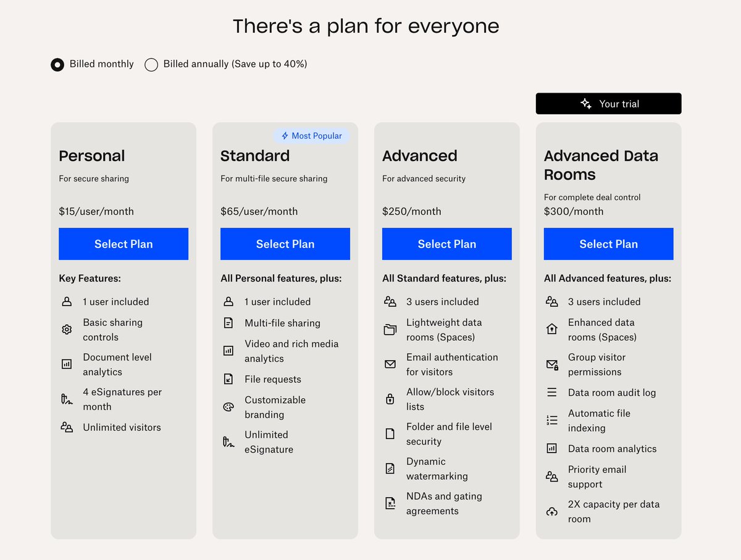Click the document icon beside Multi-file sharing
The width and height of the screenshot is (741, 560).
(228, 323)
